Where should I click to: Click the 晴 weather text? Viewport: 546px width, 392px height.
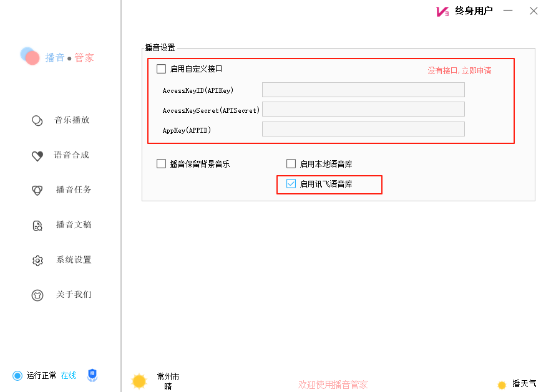(x=168, y=386)
